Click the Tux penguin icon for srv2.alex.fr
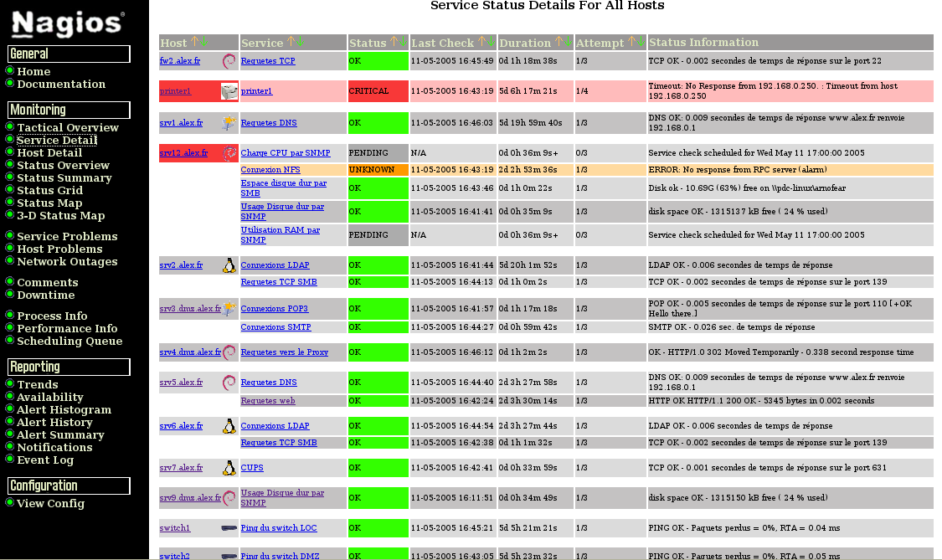 (x=229, y=265)
